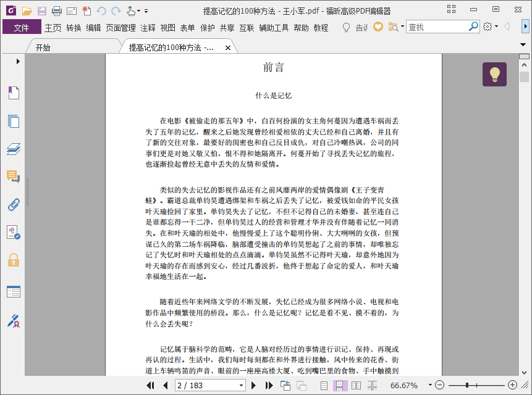The width and height of the screenshot is (532, 395).
Task: Customize the quick access toolbar
Action: [146, 11]
